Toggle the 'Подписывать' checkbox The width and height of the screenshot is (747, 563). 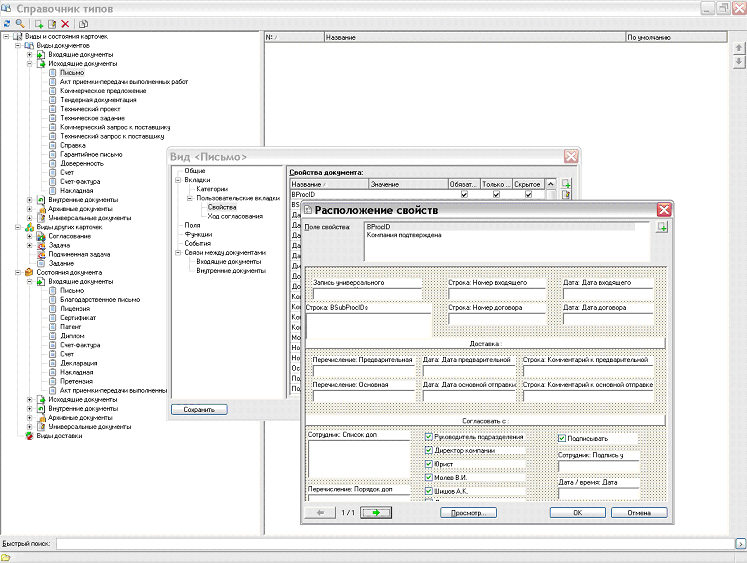[x=562, y=437]
